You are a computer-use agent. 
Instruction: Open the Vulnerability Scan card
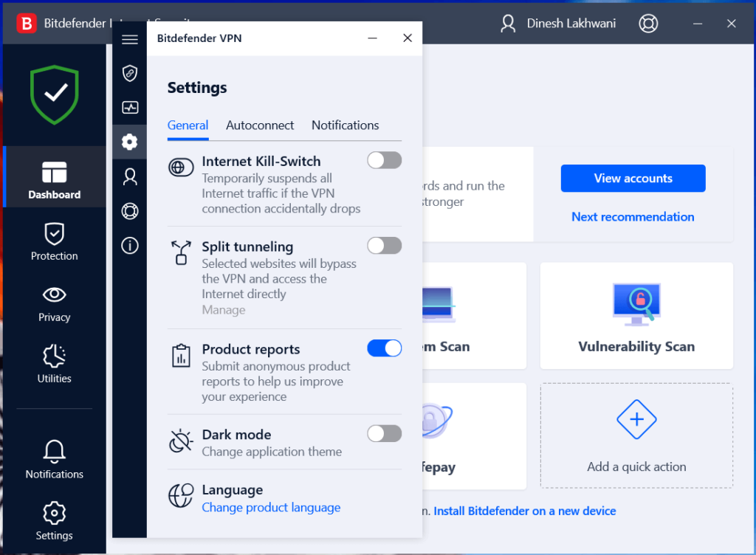[x=636, y=316]
